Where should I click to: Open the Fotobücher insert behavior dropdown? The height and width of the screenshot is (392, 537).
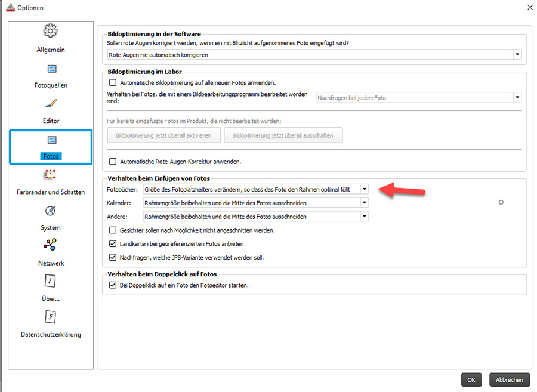coord(255,189)
